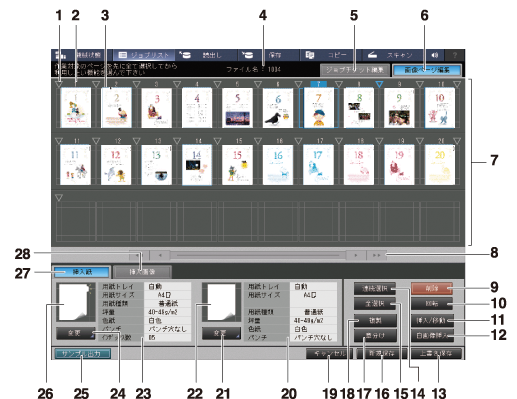The width and height of the screenshot is (517, 399).
Task: Toggle blue insertion marker between pages 8 and 9
Action: tap(379, 84)
